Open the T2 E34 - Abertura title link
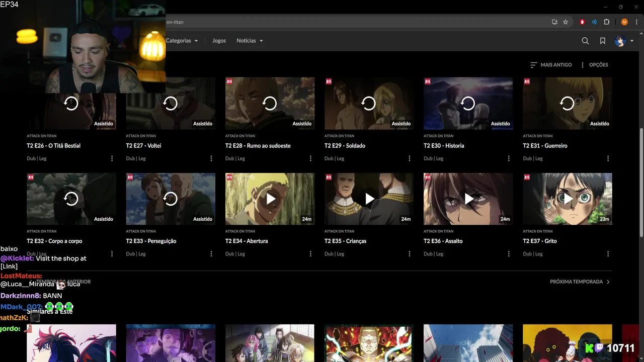The image size is (644, 362). pyautogui.click(x=247, y=241)
